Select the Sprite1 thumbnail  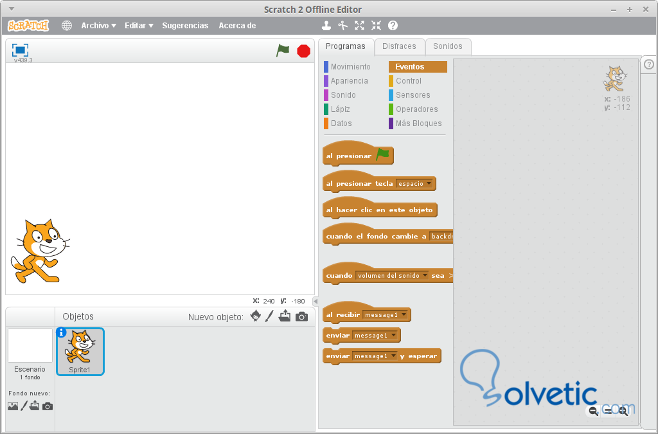pyautogui.click(x=80, y=351)
